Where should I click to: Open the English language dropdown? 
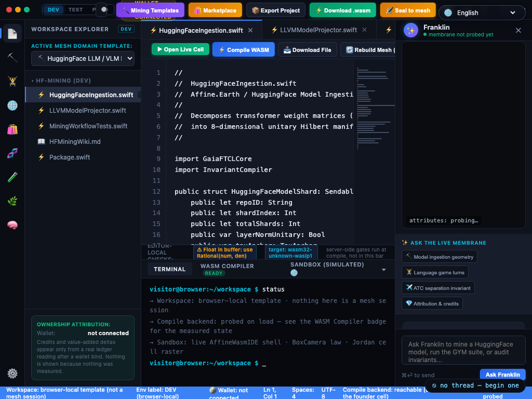tap(482, 13)
